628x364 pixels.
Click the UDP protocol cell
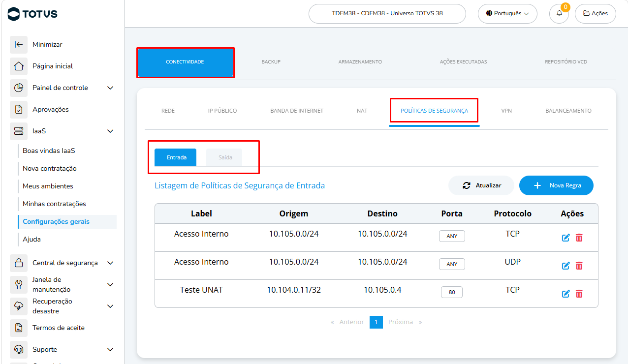point(512,262)
